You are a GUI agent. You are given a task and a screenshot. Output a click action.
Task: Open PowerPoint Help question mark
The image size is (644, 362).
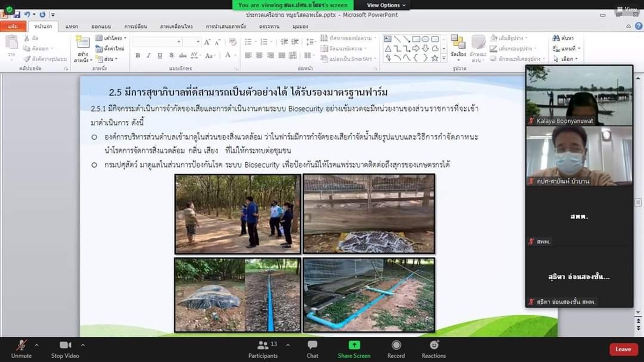click(638, 26)
